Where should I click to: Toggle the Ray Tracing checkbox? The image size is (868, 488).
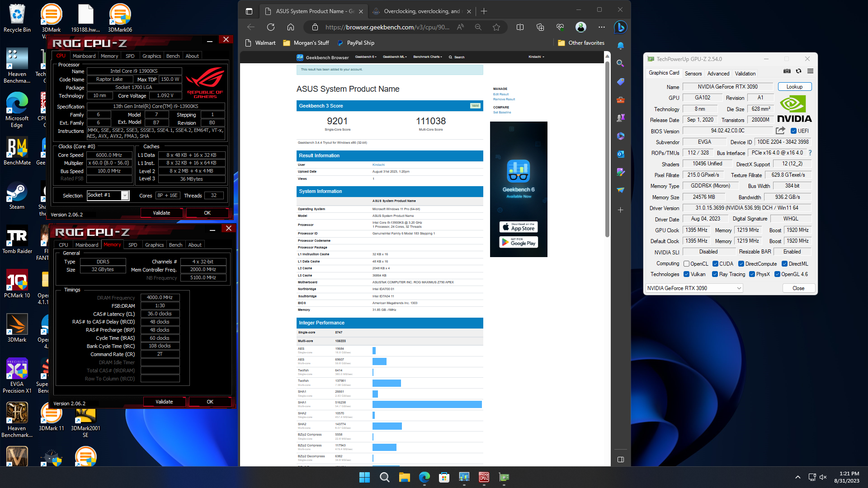pyautogui.click(x=715, y=274)
